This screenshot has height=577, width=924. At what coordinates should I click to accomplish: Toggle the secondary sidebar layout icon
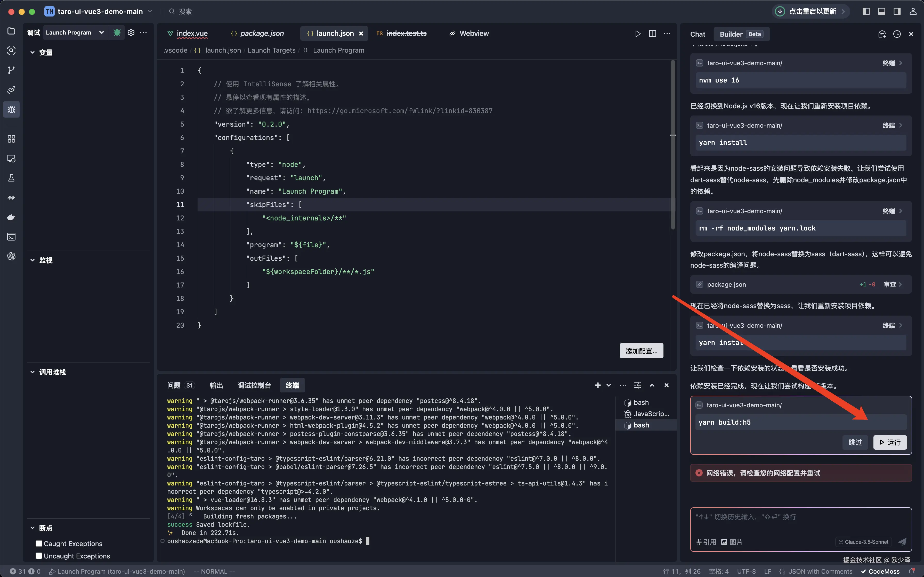(x=897, y=11)
